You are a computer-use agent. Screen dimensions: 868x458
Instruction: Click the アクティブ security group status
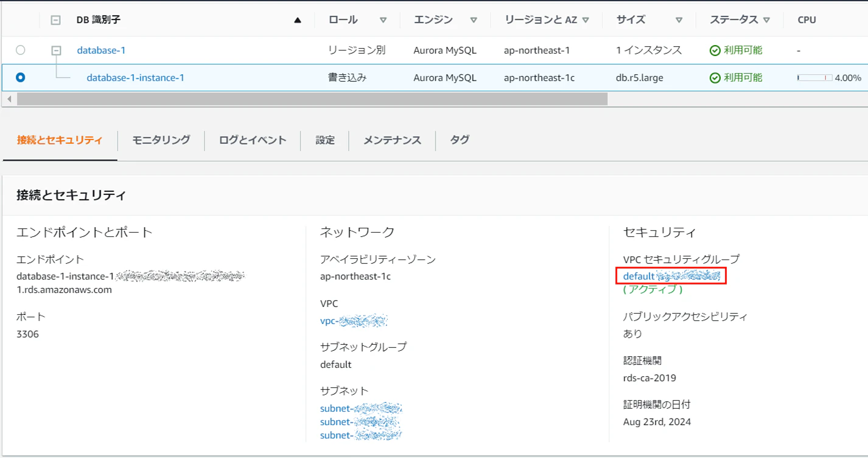tap(653, 289)
